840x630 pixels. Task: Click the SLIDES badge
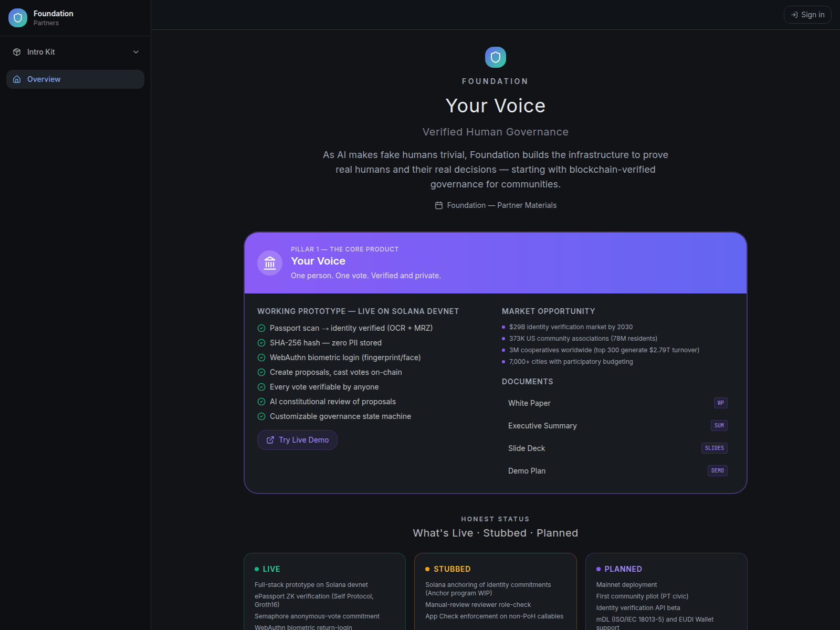(715, 448)
